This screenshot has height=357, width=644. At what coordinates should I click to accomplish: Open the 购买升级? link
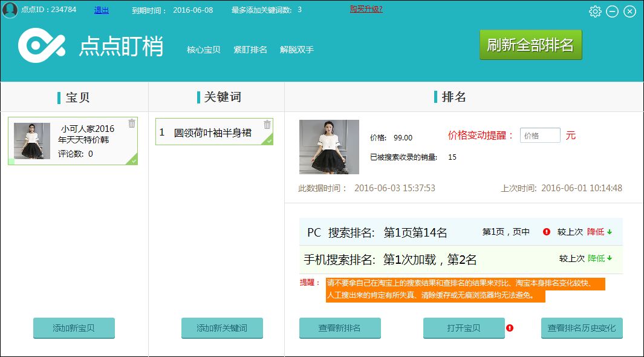[366, 9]
